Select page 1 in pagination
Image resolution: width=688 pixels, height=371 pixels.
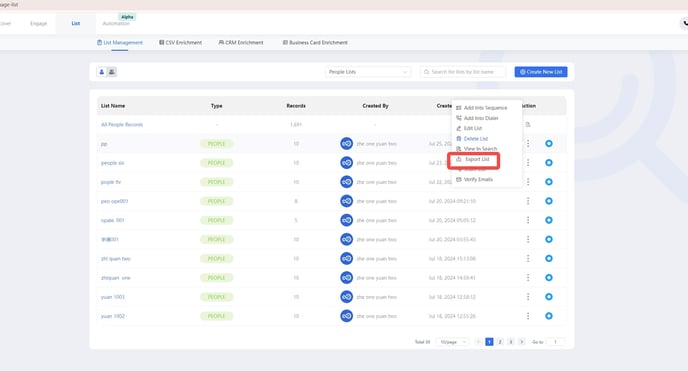click(x=489, y=342)
